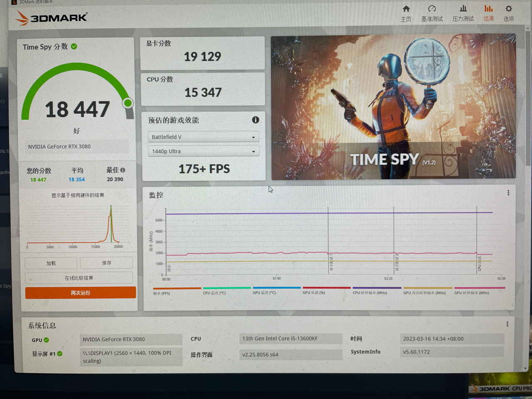Click the green check beside Time Spy 分数
This screenshot has height=399, width=532.
point(74,46)
